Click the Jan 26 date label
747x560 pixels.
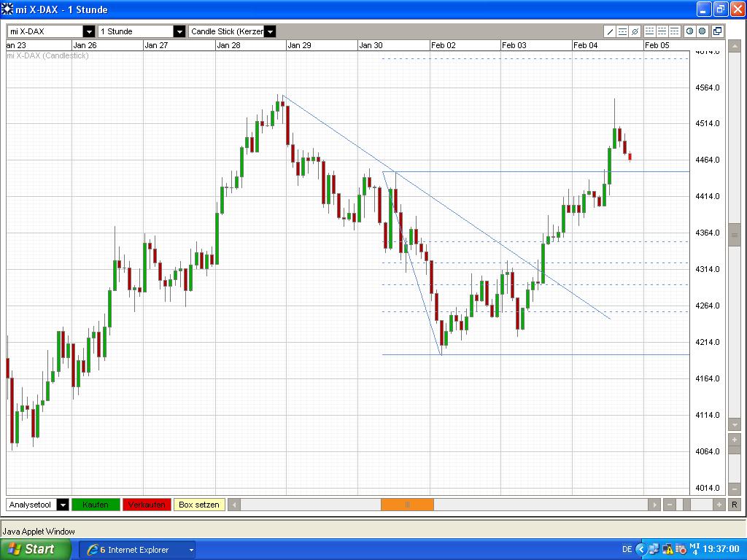(x=85, y=45)
